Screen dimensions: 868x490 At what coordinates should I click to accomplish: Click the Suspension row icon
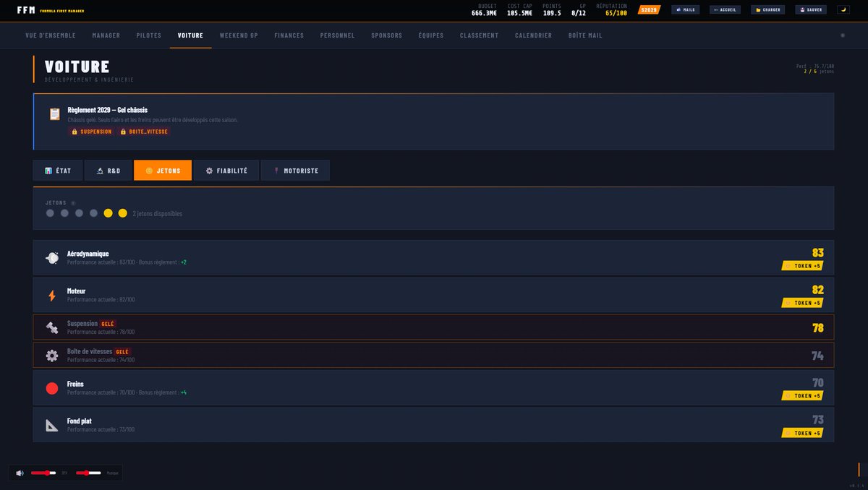point(52,328)
